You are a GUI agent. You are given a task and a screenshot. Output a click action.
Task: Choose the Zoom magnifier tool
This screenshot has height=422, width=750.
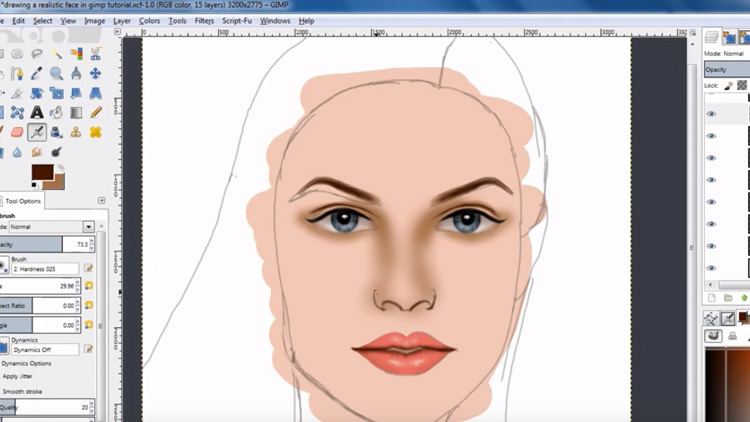tap(57, 73)
